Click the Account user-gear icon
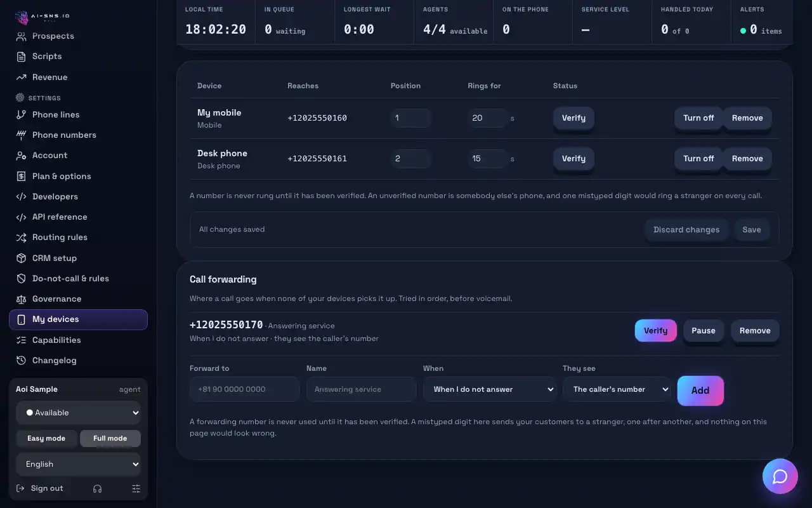812x508 pixels. click(x=21, y=155)
